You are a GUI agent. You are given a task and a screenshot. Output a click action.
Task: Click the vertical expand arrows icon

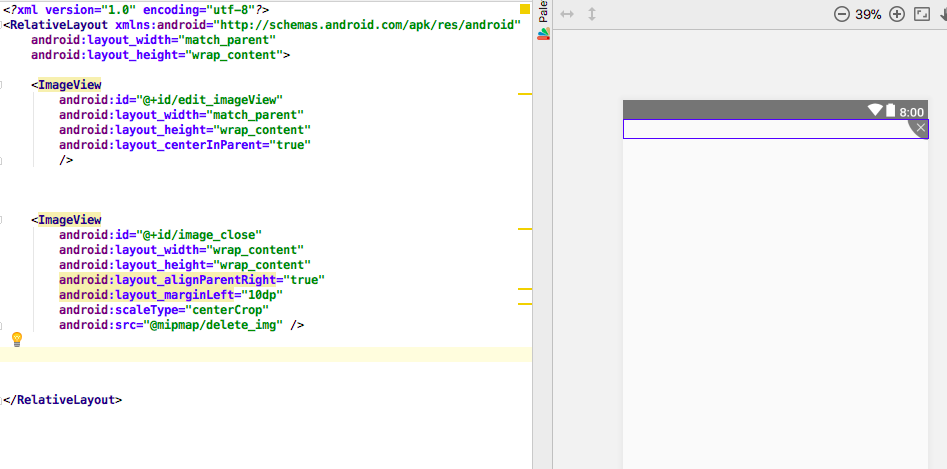click(592, 14)
